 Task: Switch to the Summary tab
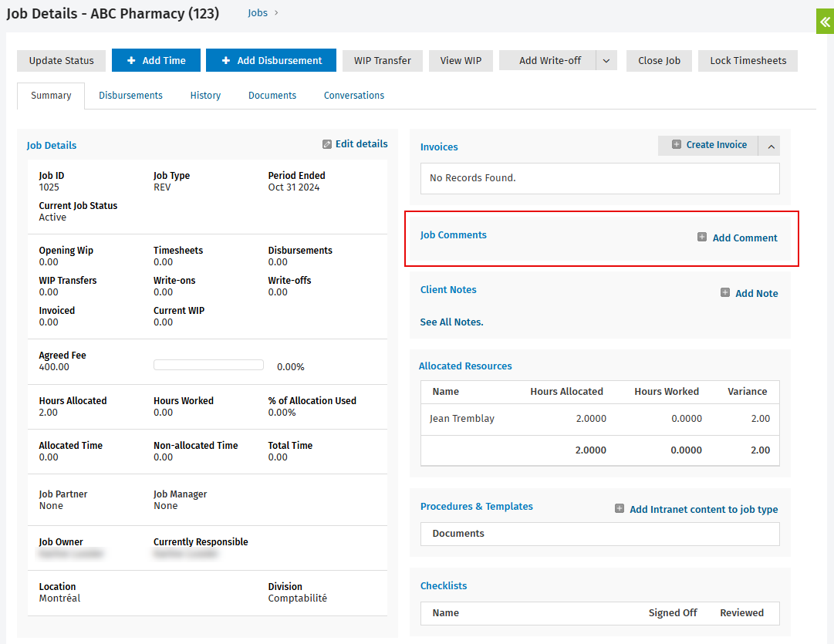point(51,96)
